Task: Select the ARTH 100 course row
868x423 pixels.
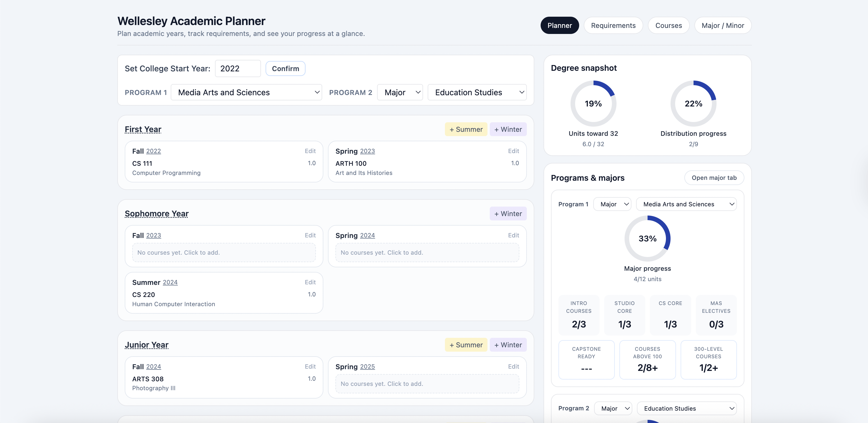Action: [427, 168]
